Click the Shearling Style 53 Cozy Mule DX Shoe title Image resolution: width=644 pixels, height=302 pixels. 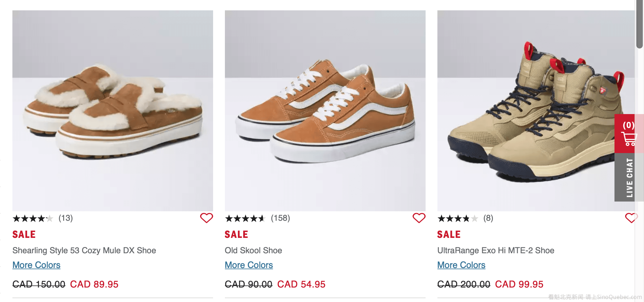click(84, 251)
